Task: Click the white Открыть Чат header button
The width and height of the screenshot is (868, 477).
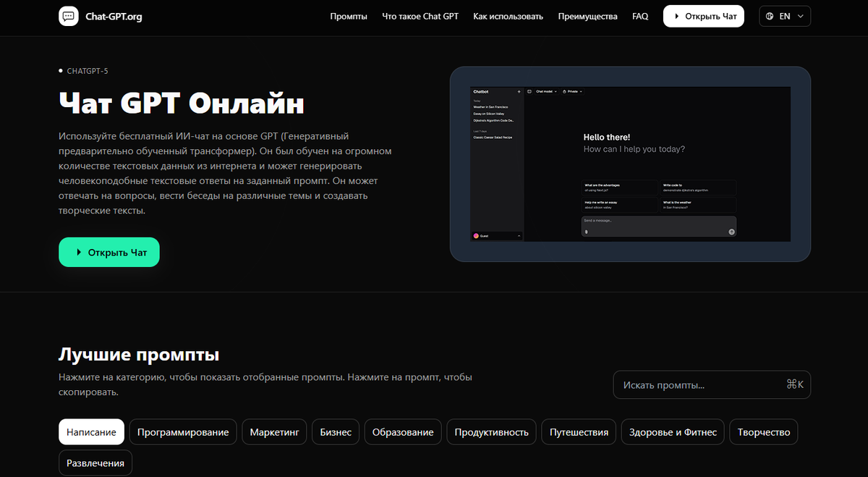Action: pos(704,16)
